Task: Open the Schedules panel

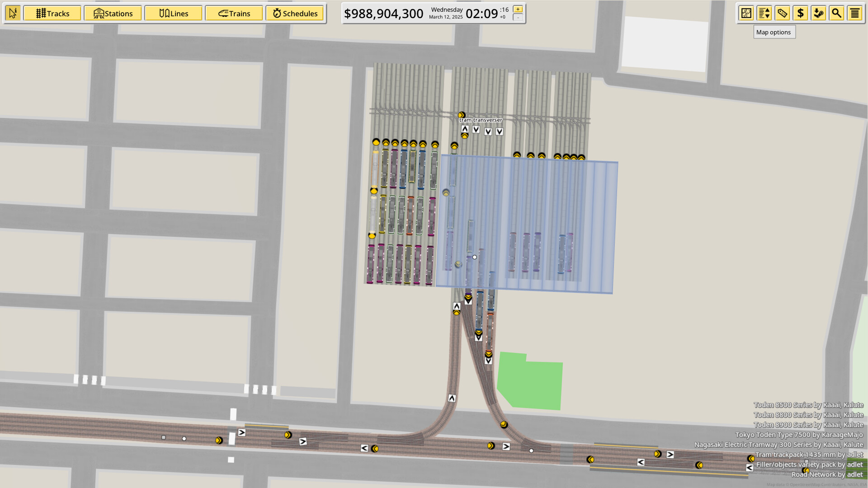Action: 295,13
